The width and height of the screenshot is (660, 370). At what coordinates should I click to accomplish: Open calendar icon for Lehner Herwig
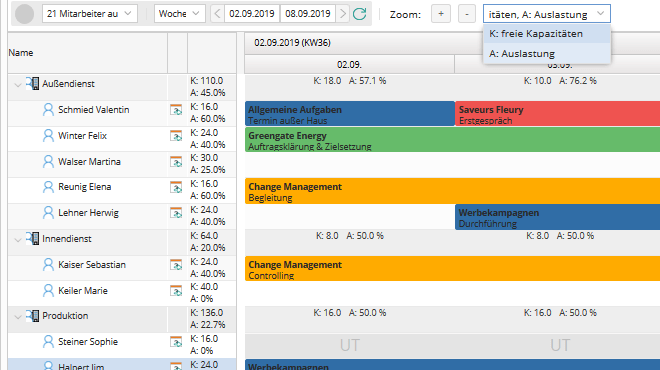(176, 213)
